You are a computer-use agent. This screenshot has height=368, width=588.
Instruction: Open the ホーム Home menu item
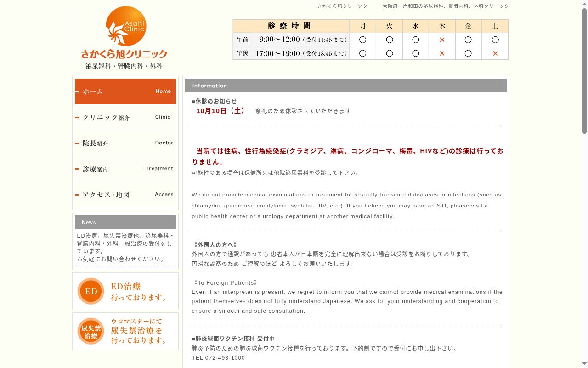click(x=125, y=91)
